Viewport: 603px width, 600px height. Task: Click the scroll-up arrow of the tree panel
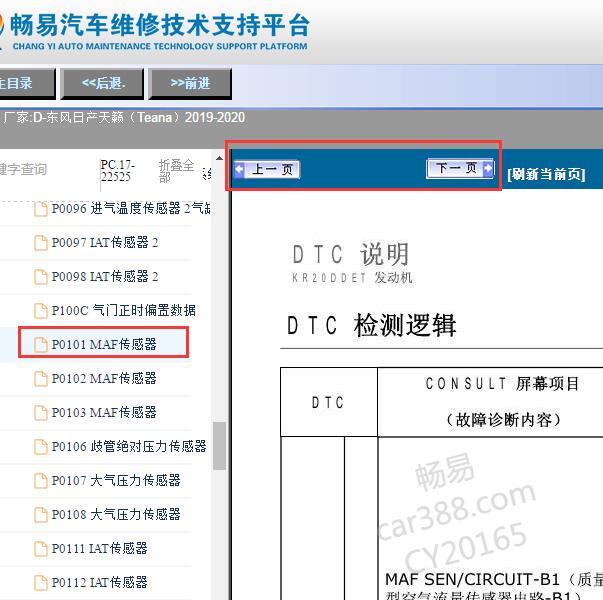tap(219, 158)
